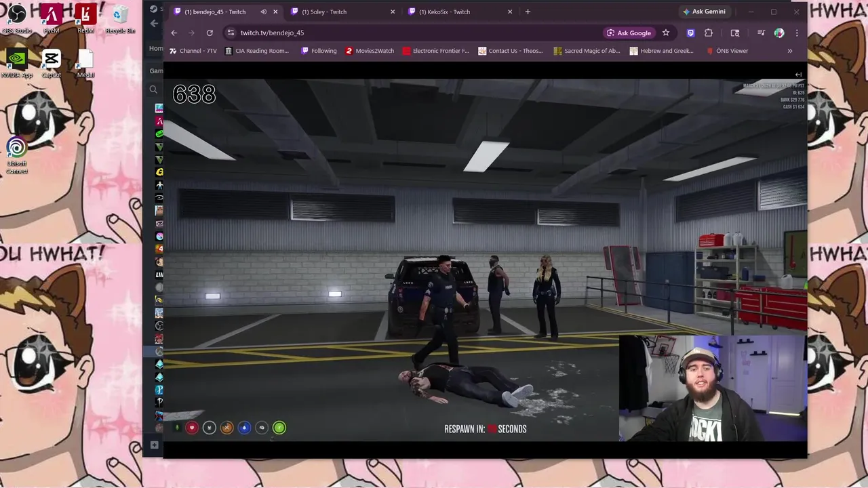Viewport: 868px width, 488px height.
Task: Click the red heart health HUD icon
Action: (x=192, y=428)
